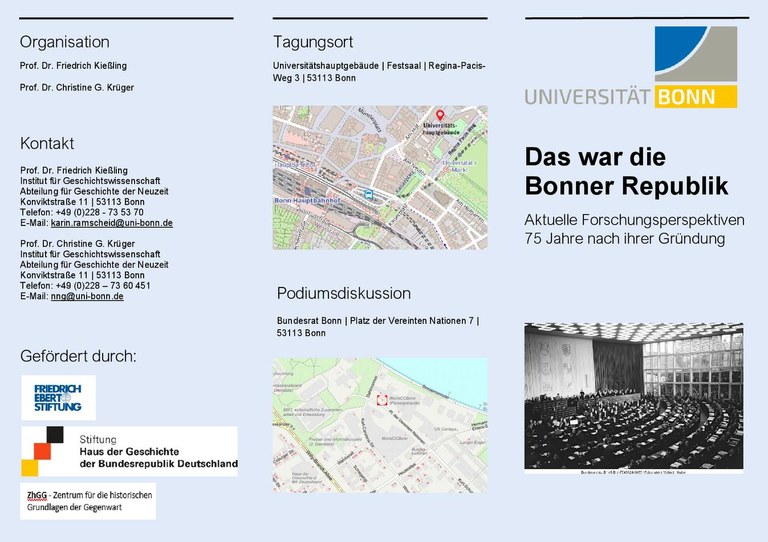Click the red location pin on Tagungsort map
The height and width of the screenshot is (542, 768).
(440, 117)
